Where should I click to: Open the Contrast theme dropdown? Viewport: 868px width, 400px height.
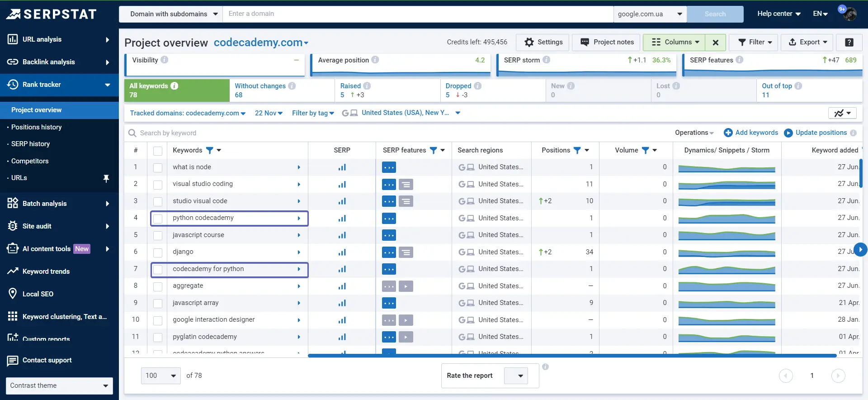pyautogui.click(x=59, y=386)
